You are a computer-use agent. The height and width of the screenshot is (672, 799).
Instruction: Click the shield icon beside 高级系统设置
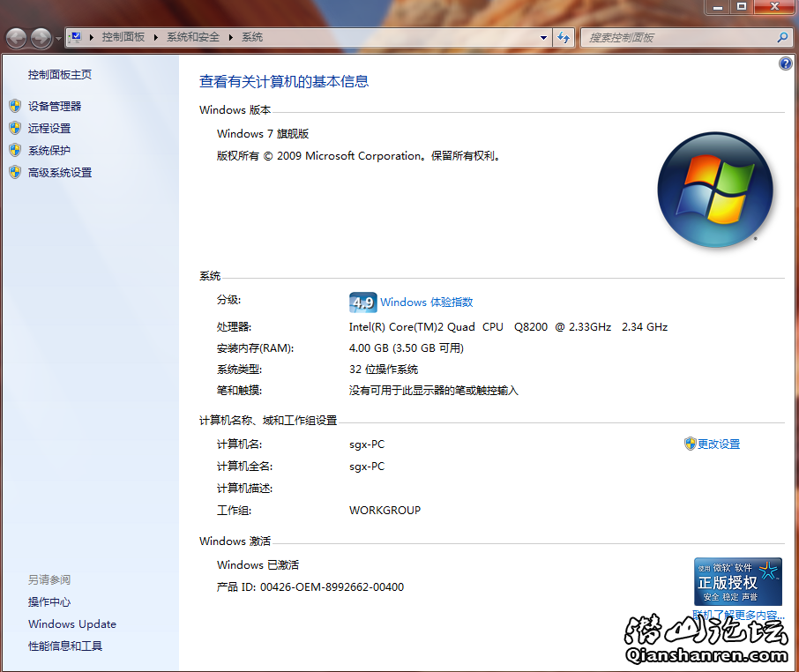coord(15,172)
